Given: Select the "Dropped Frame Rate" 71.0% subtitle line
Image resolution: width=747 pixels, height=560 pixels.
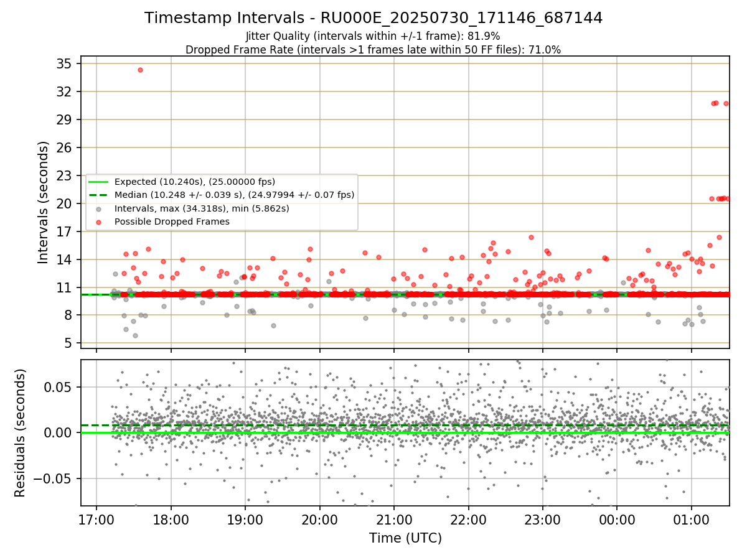Looking at the screenshot, I should pos(374,50).
